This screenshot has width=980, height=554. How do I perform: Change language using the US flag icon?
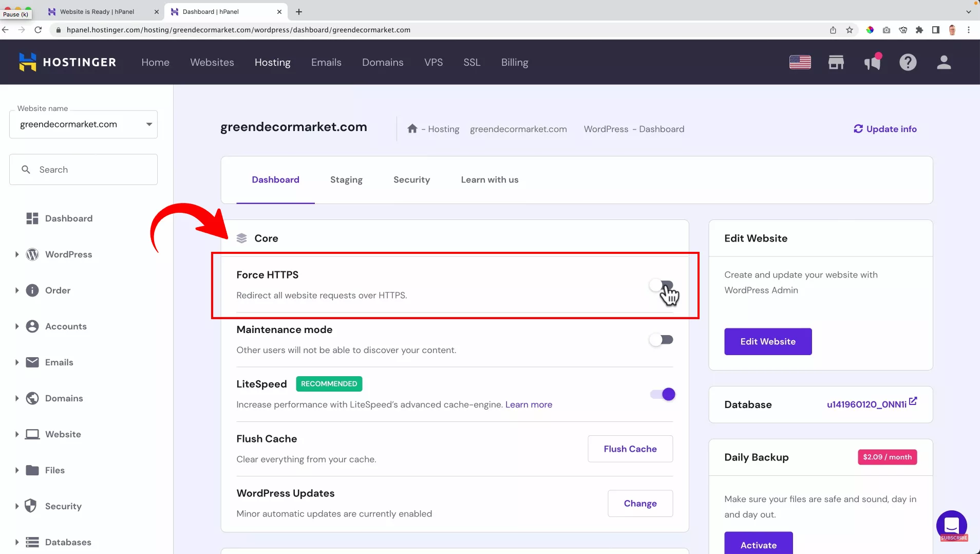click(800, 62)
